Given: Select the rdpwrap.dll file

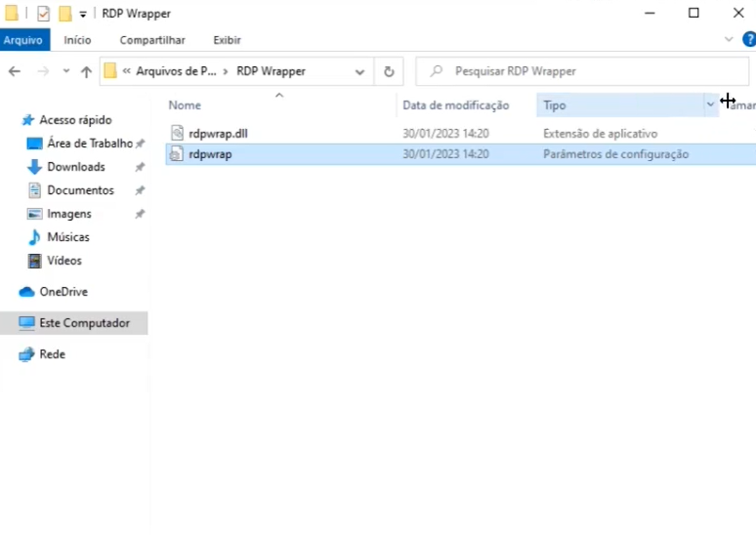Looking at the screenshot, I should tap(218, 134).
